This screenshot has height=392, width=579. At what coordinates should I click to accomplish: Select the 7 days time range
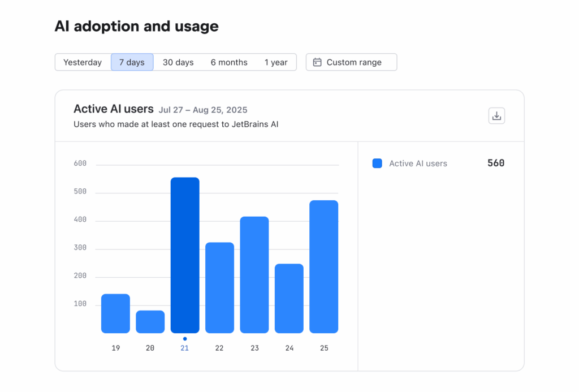click(x=132, y=62)
